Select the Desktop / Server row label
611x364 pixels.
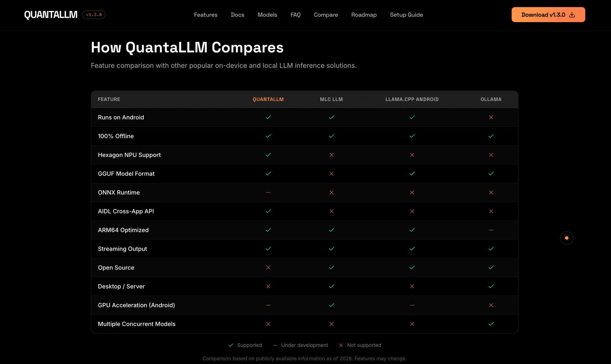[x=121, y=286]
